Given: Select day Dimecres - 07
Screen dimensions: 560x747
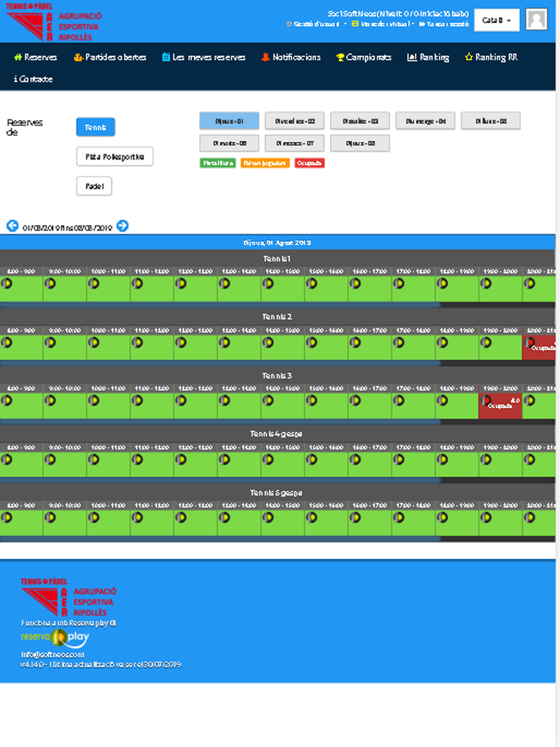Looking at the screenshot, I should [294, 143].
